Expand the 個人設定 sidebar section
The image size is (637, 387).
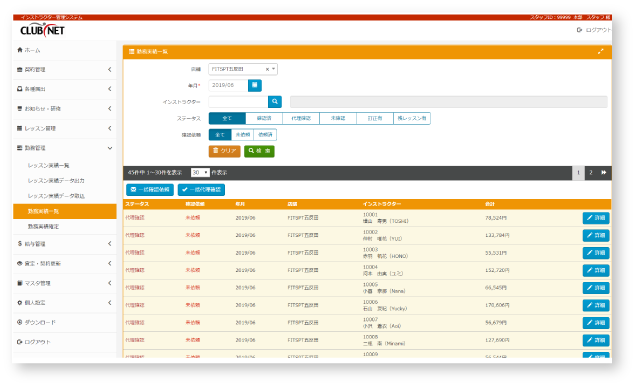(x=65, y=303)
